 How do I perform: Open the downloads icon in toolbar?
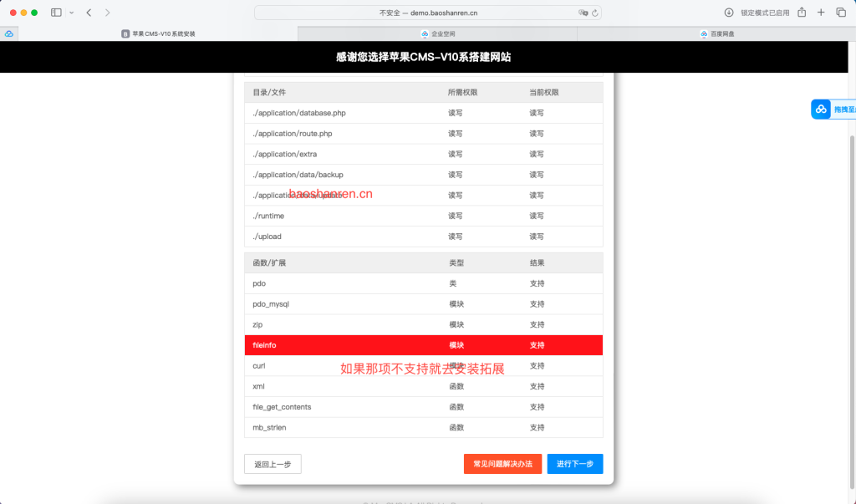pyautogui.click(x=729, y=13)
